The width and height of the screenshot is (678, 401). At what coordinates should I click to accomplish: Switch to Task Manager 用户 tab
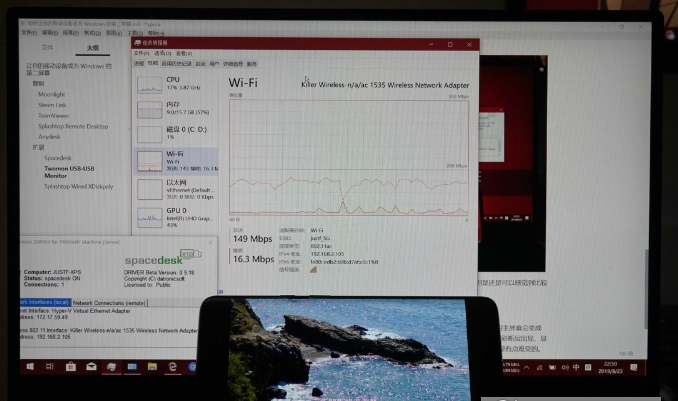(214, 64)
